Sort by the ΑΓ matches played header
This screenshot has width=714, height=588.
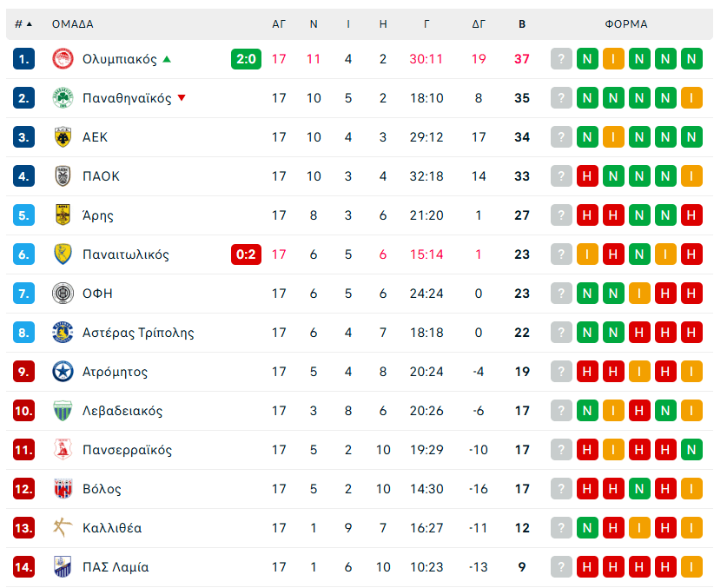pos(279,24)
